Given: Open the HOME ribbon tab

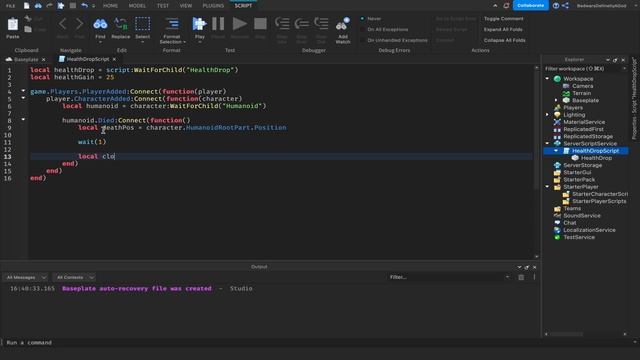Looking at the screenshot, I should 110,6.
